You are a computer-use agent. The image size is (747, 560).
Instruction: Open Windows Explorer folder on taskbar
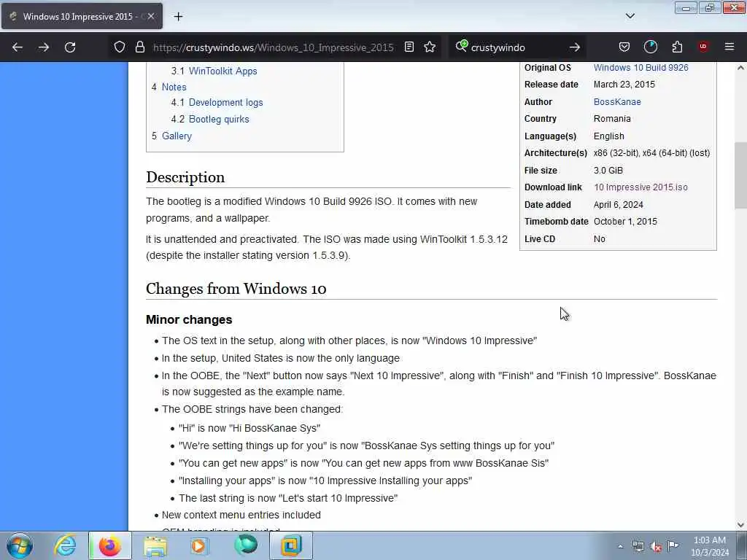[155, 545]
